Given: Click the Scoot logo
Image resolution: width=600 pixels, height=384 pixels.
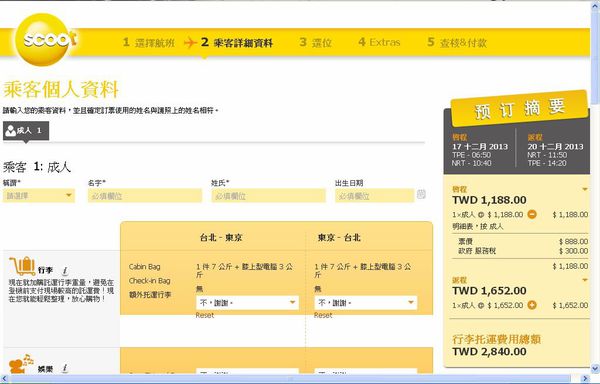Looking at the screenshot, I should point(45,39).
